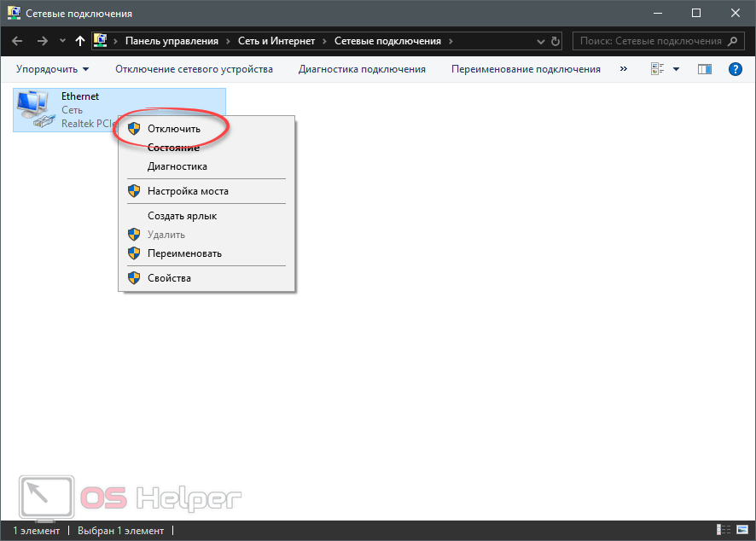Click Диагностика подключения toolbar button
The image size is (756, 541).
(362, 69)
